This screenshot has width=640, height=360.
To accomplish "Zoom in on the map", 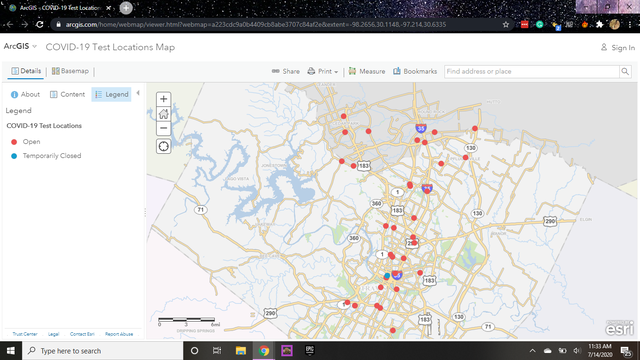I will click(164, 99).
